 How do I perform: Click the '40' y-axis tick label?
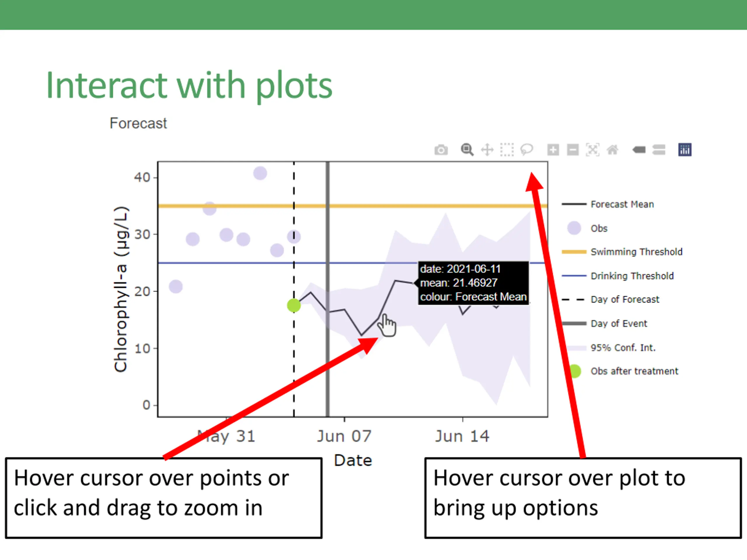(x=142, y=177)
